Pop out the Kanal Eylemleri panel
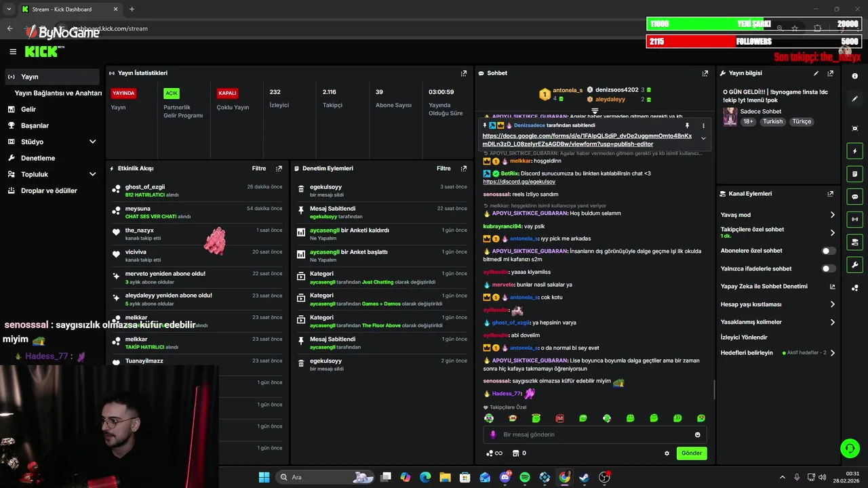The image size is (868, 488). 830,194
